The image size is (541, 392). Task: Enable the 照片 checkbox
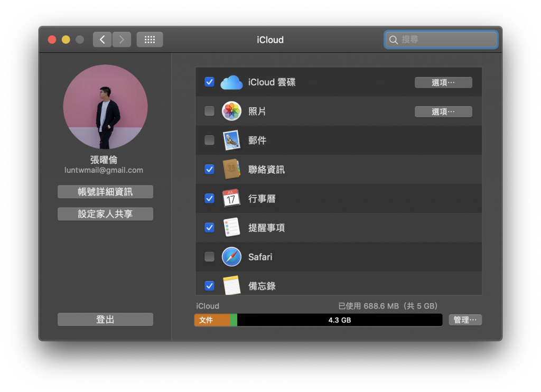209,111
